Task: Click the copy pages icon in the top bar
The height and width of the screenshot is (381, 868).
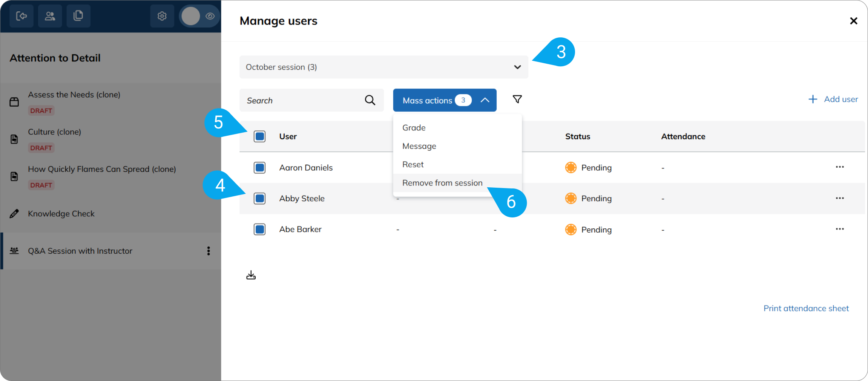Action: click(x=78, y=16)
